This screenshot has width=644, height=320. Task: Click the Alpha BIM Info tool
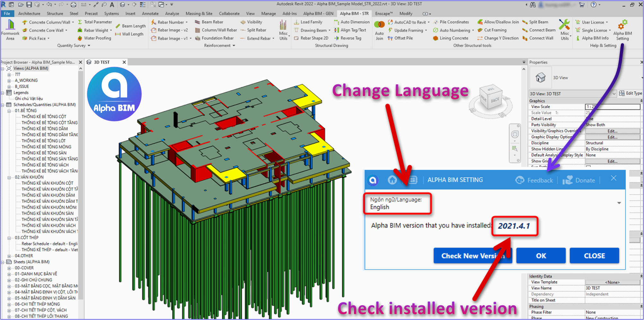click(x=592, y=38)
